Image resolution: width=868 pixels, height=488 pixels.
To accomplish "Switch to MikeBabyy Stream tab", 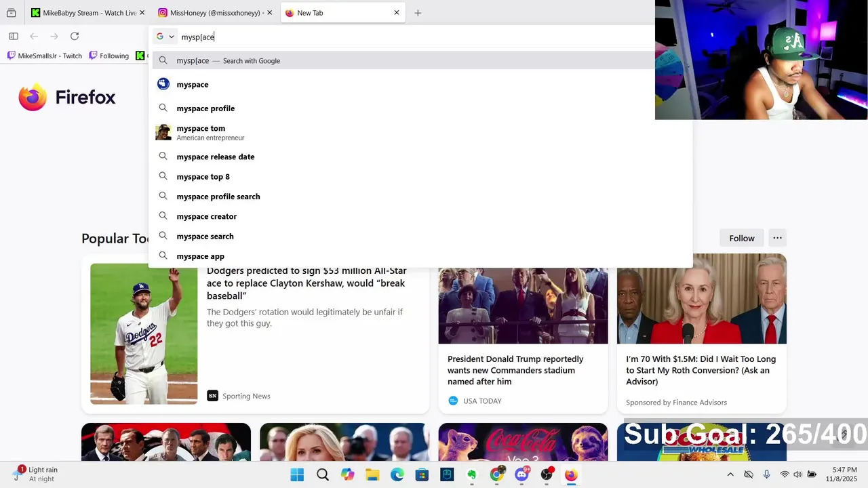I will 84,13.
